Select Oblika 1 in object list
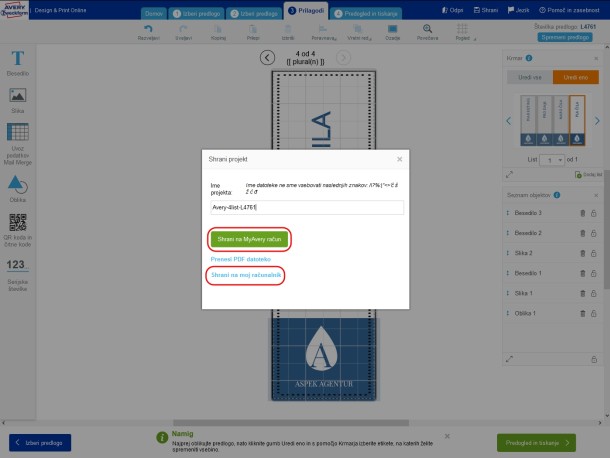The image size is (610, 458). (525, 313)
